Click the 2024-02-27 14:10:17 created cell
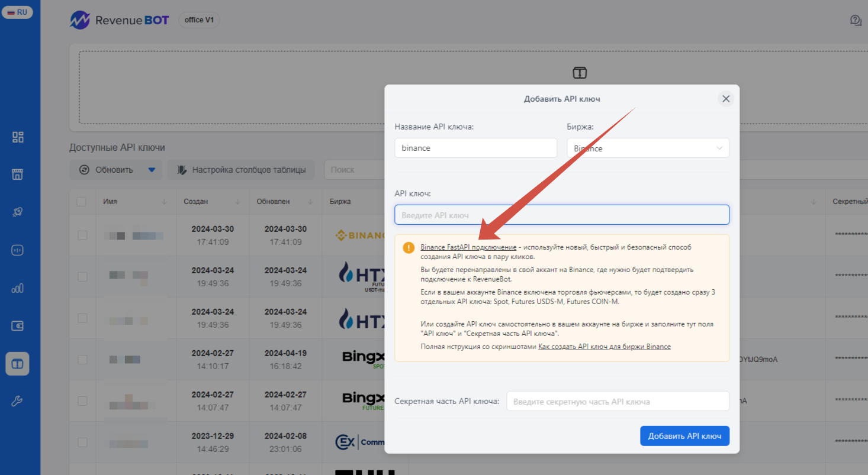The height and width of the screenshot is (475, 868). (213, 360)
